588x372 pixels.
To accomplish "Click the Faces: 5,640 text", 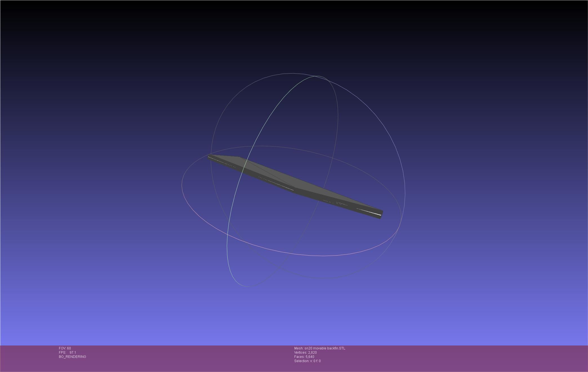I will (304, 357).
